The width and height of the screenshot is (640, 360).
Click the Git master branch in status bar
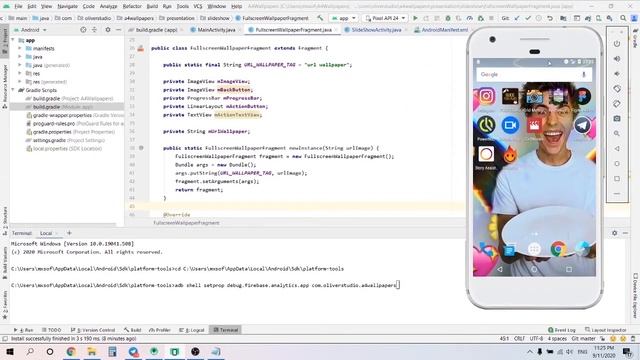(584, 339)
